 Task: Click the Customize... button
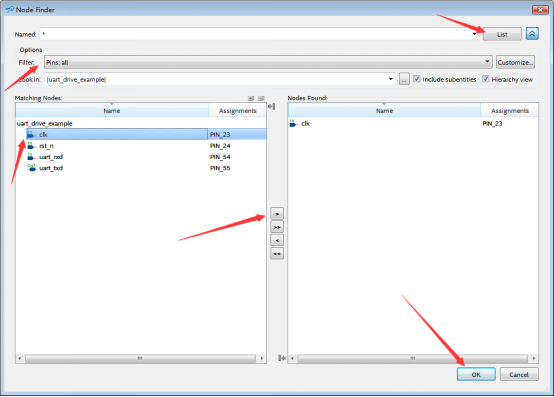tap(515, 62)
